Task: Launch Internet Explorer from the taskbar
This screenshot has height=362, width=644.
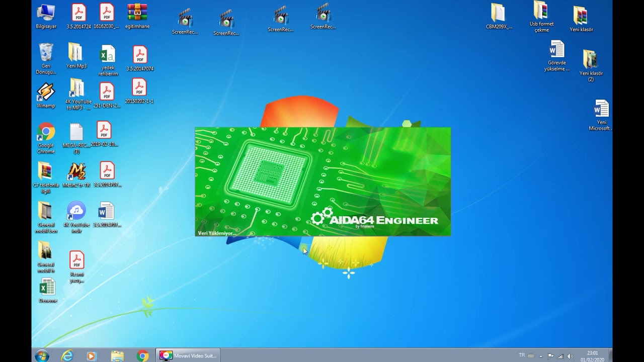Action: pyautogui.click(x=67, y=355)
